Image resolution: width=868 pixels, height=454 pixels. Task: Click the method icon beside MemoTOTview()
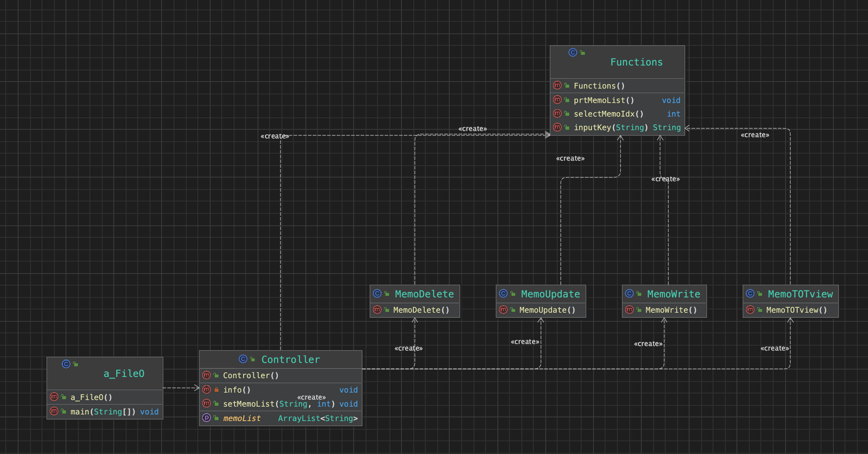point(750,309)
